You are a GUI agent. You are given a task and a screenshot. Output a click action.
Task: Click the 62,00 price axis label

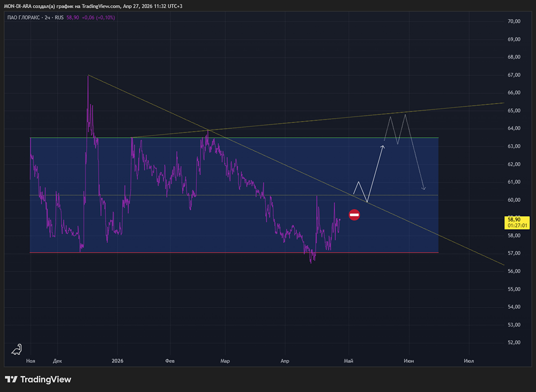514,164
